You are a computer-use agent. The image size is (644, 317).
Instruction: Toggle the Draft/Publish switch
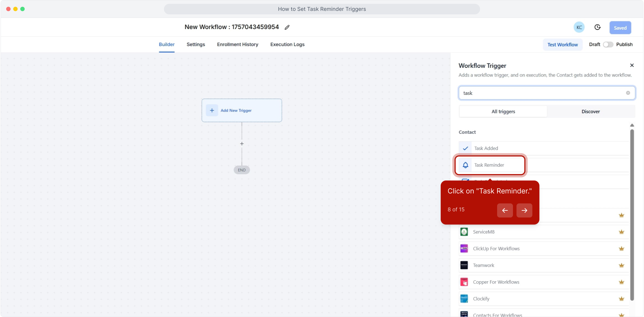pos(608,45)
